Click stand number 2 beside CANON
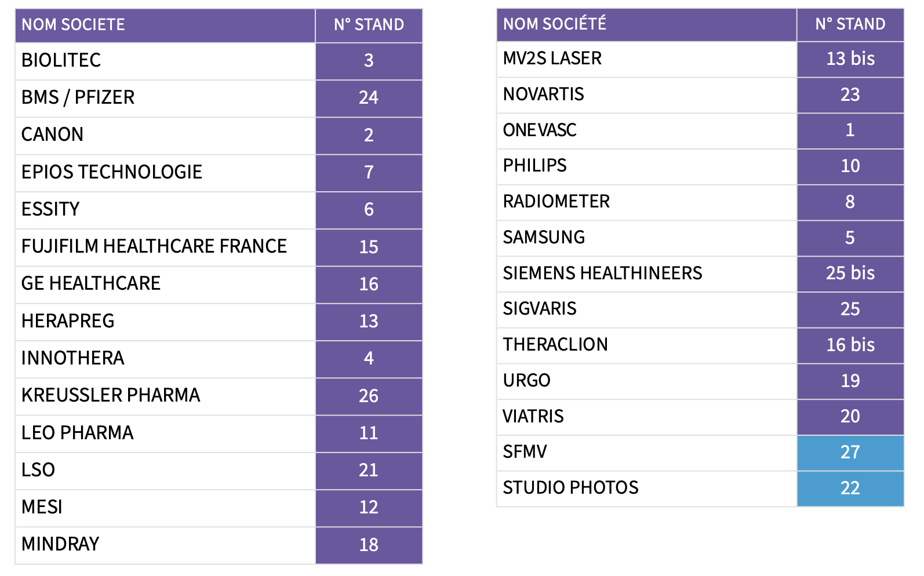 pyautogui.click(x=369, y=135)
